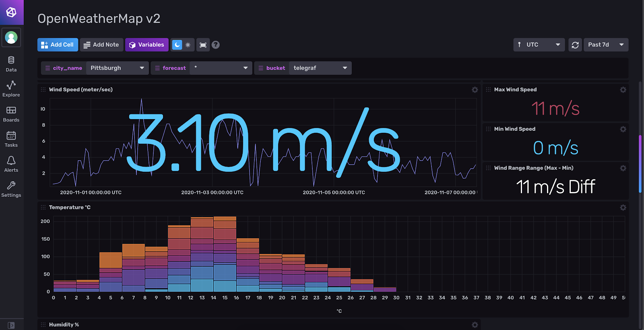Open Tasks in the sidebar
This screenshot has width=644, height=330.
[x=11, y=139]
